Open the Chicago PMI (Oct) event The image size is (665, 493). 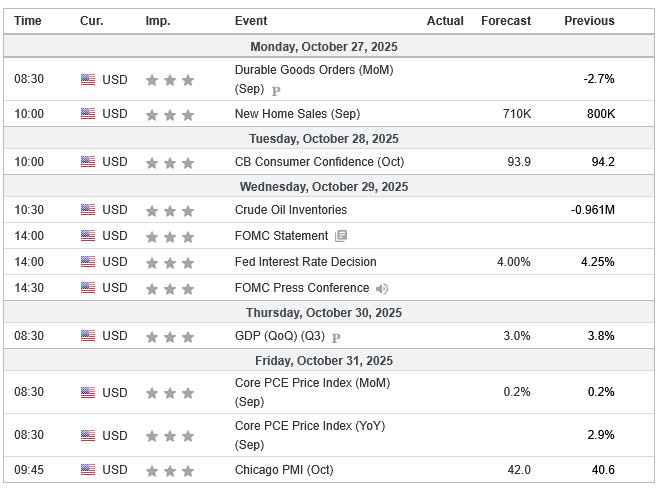pos(284,470)
